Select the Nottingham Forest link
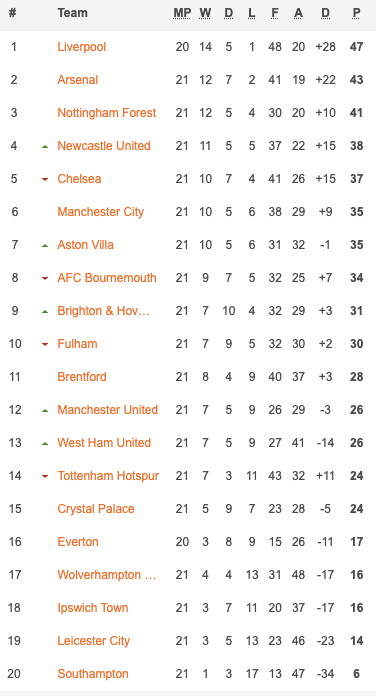376x696 pixels. [x=107, y=113]
